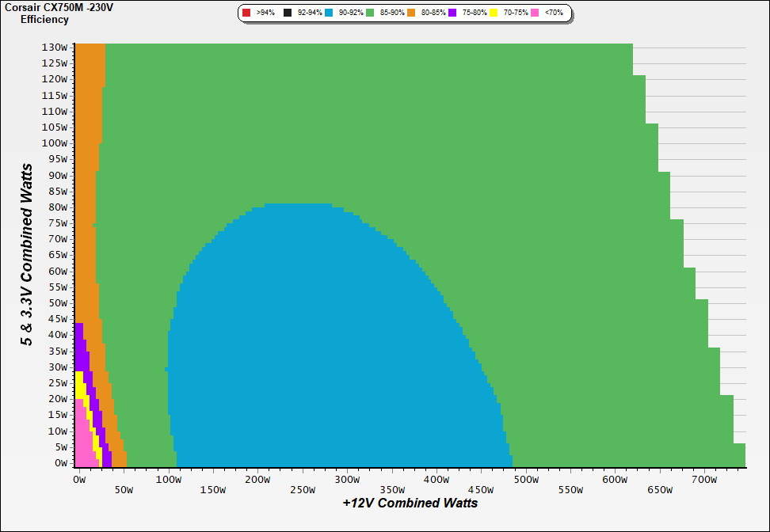The width and height of the screenshot is (770, 532).
Task: Click the 45W label on vertical axis
Action: click(57, 319)
